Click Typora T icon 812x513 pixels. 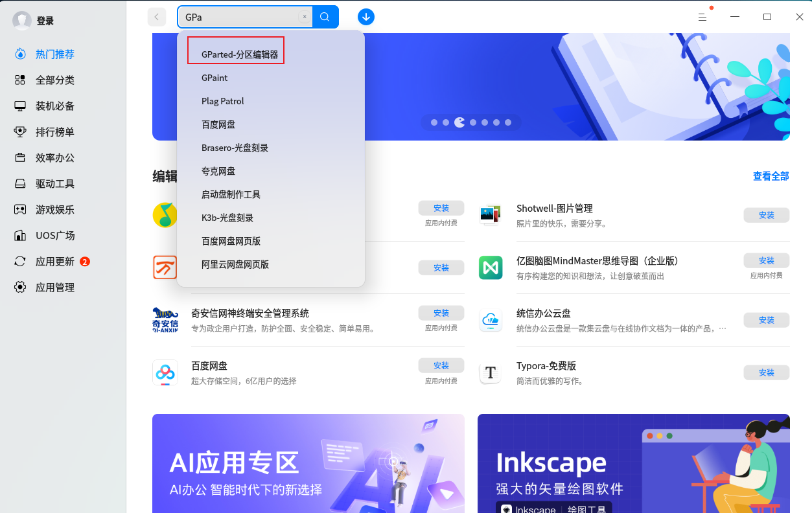coord(491,372)
